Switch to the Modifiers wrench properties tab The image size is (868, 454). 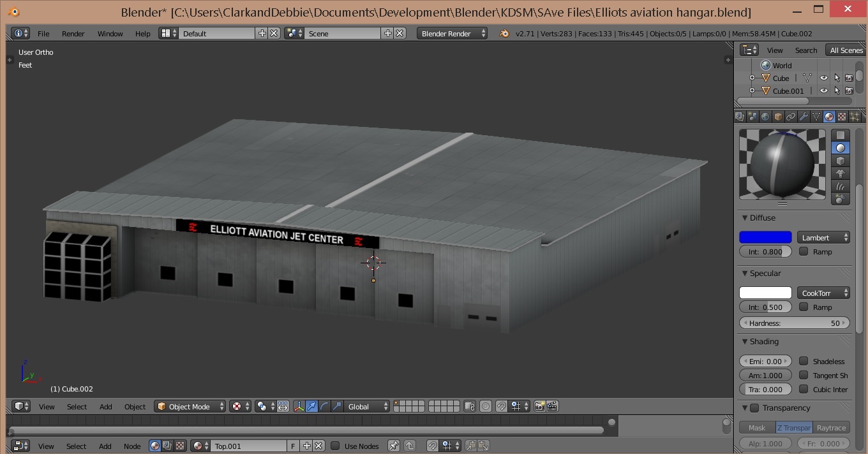pyautogui.click(x=804, y=117)
